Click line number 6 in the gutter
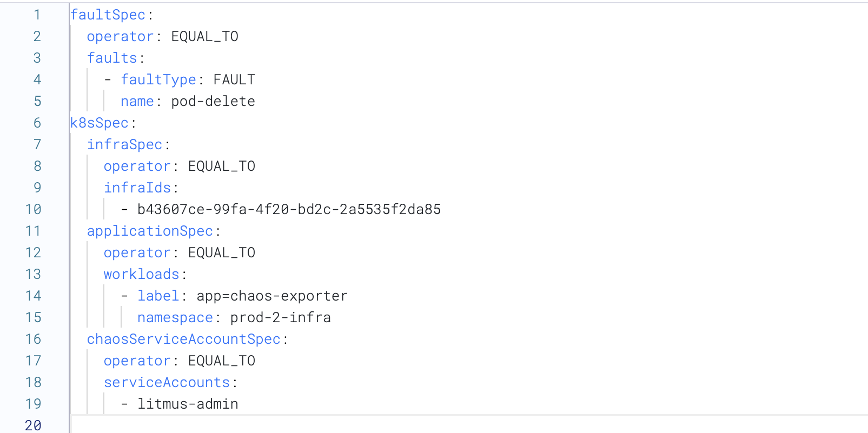The image size is (868, 433). point(37,123)
